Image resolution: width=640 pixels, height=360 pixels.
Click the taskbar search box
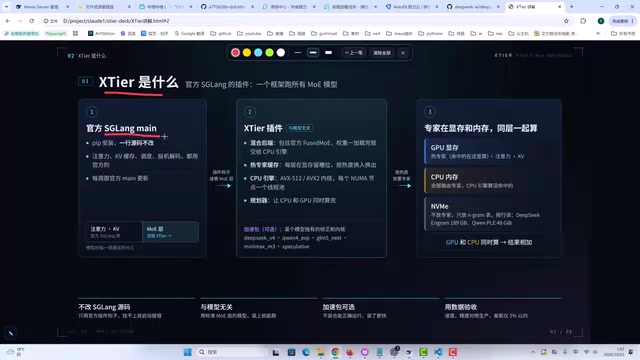pyautogui.click(x=231, y=352)
